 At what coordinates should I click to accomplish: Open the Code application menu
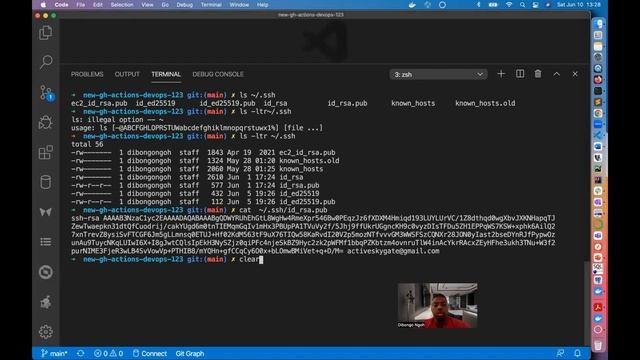pos(61,5)
